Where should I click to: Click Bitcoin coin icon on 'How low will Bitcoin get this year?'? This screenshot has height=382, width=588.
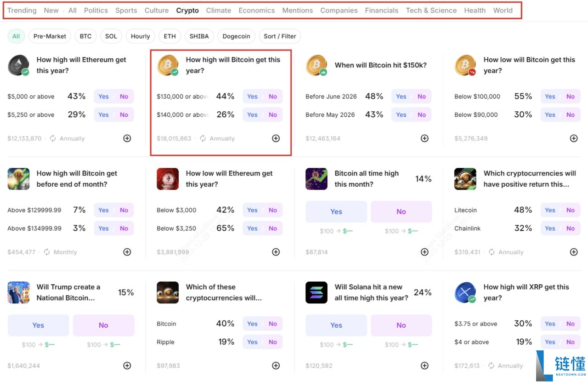coord(465,65)
